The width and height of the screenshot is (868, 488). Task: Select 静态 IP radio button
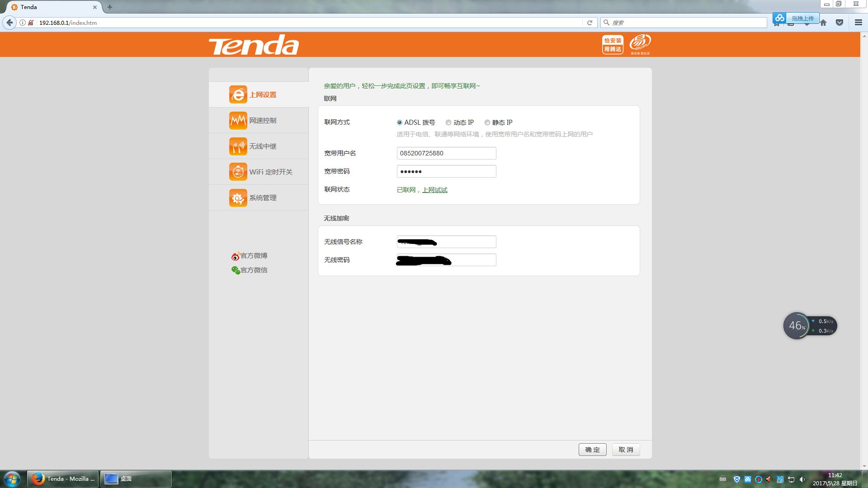tap(487, 122)
